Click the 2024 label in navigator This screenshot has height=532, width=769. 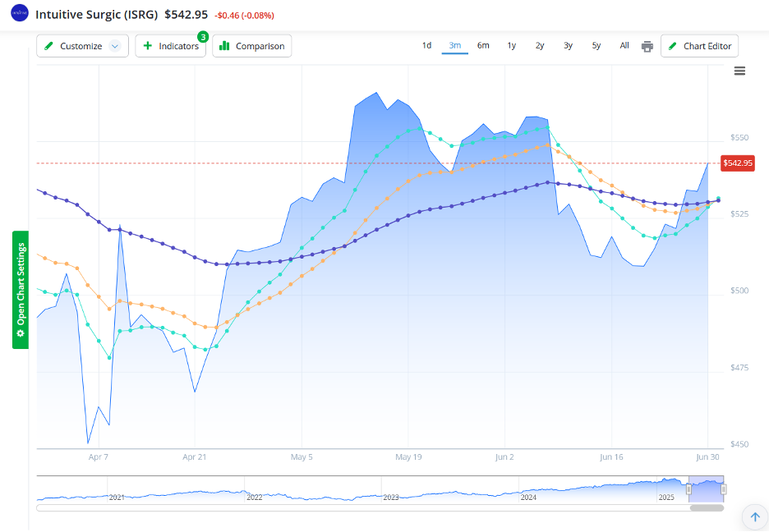coord(529,498)
